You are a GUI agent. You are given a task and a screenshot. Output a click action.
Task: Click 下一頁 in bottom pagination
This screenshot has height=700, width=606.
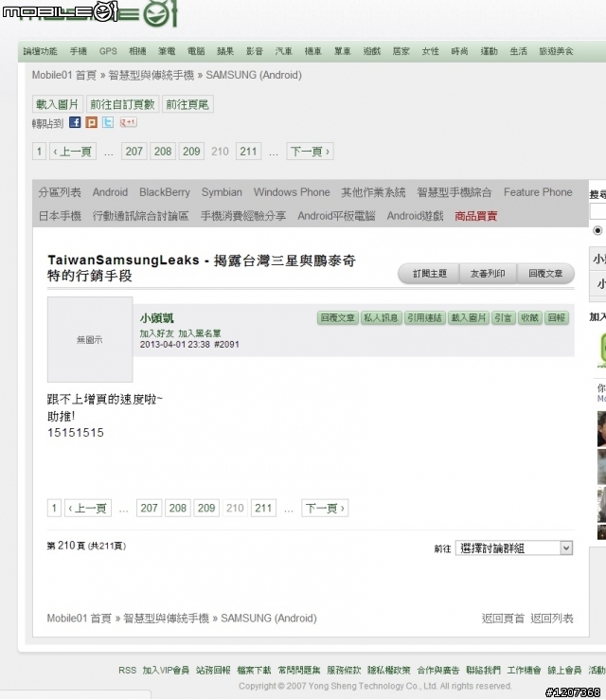(x=325, y=508)
